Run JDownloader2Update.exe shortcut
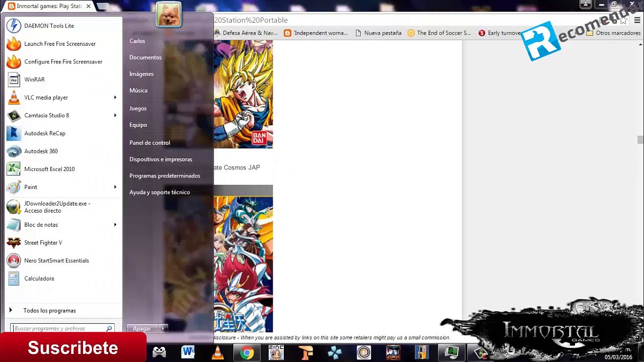This screenshot has width=644, height=362. pyautogui.click(x=57, y=207)
